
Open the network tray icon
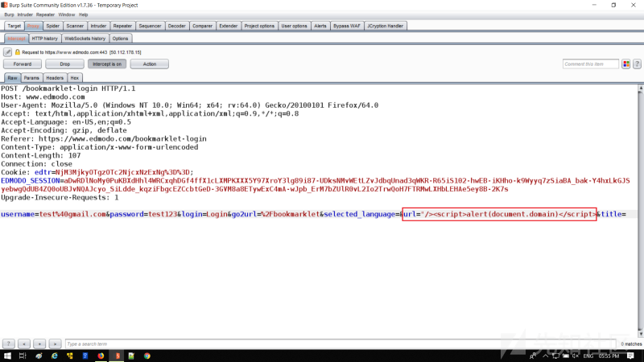555,356
